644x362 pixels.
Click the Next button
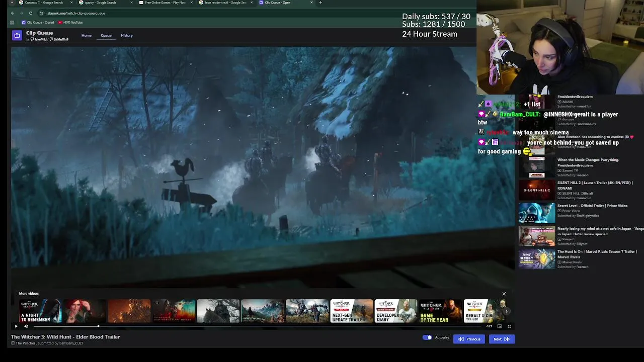(x=502, y=339)
